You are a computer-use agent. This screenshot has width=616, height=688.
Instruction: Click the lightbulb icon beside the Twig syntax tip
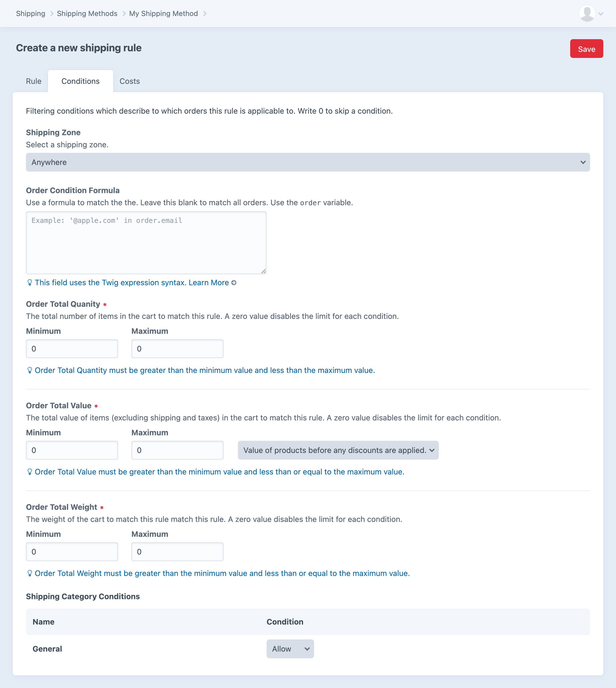pos(30,283)
